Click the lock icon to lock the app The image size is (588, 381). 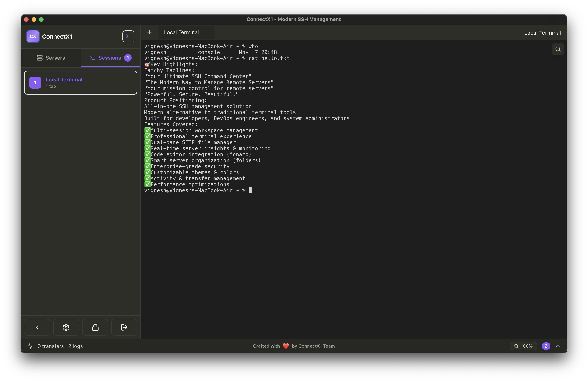pyautogui.click(x=95, y=327)
